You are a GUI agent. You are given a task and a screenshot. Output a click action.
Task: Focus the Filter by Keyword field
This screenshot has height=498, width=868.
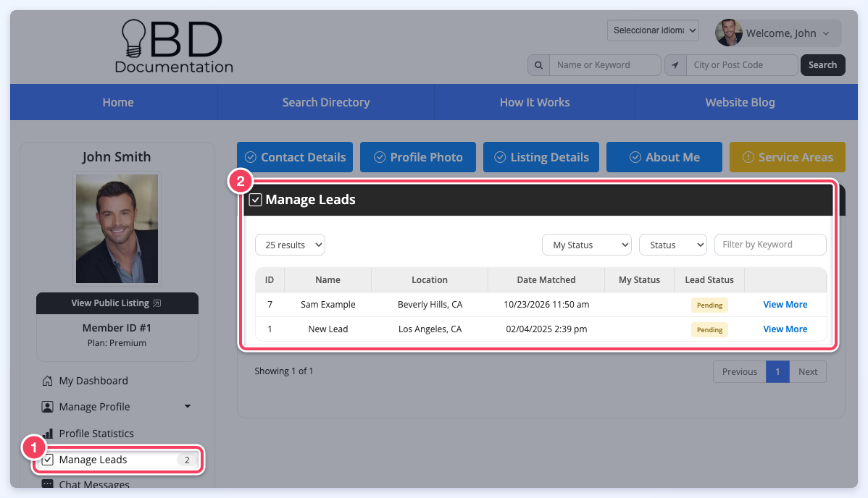pyautogui.click(x=771, y=245)
